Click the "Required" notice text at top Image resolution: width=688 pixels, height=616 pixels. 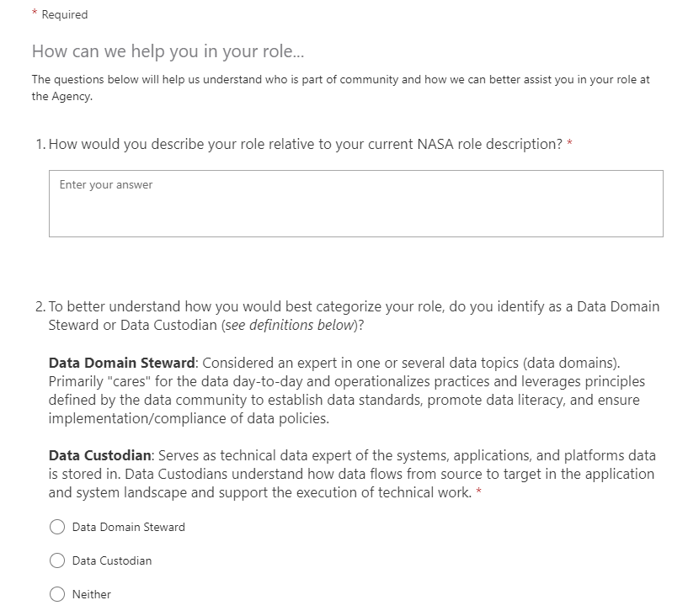65,14
